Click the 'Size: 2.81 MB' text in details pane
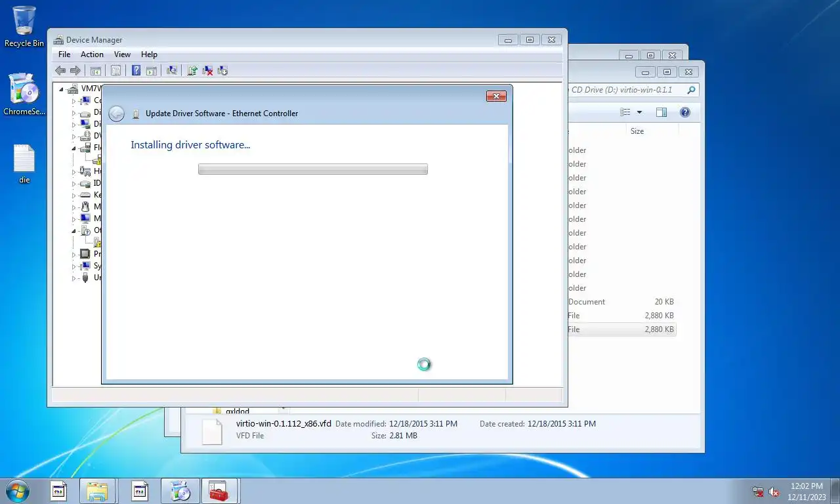The width and height of the screenshot is (840, 504). [394, 436]
